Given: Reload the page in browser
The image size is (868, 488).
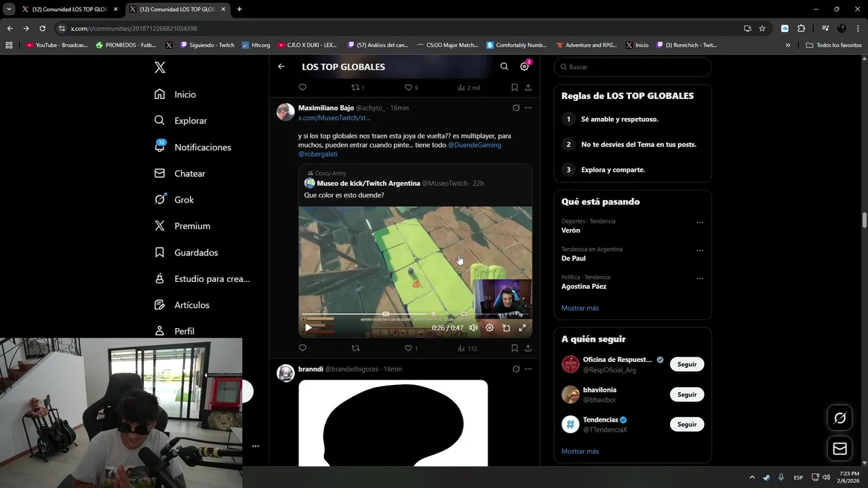Looking at the screenshot, I should coord(42,28).
